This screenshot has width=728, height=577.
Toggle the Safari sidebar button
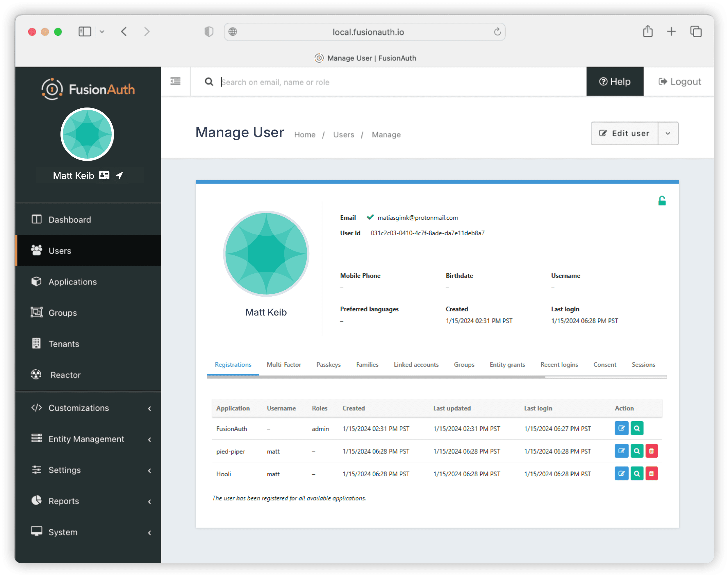(85, 31)
